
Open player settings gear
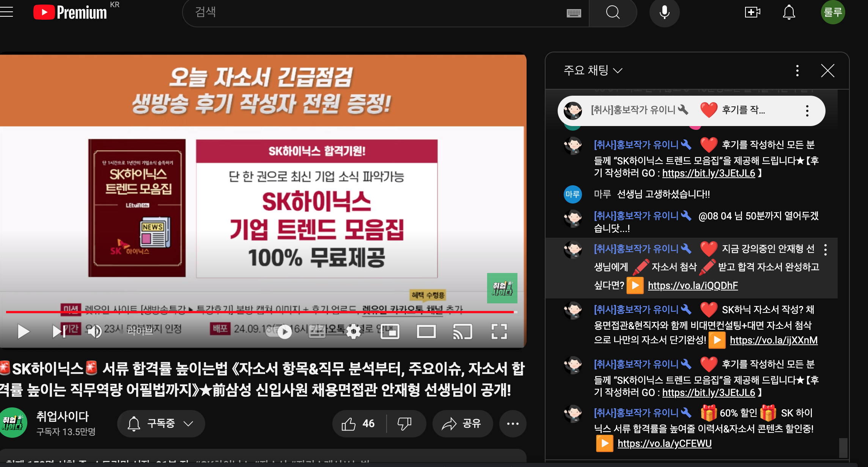coord(354,331)
